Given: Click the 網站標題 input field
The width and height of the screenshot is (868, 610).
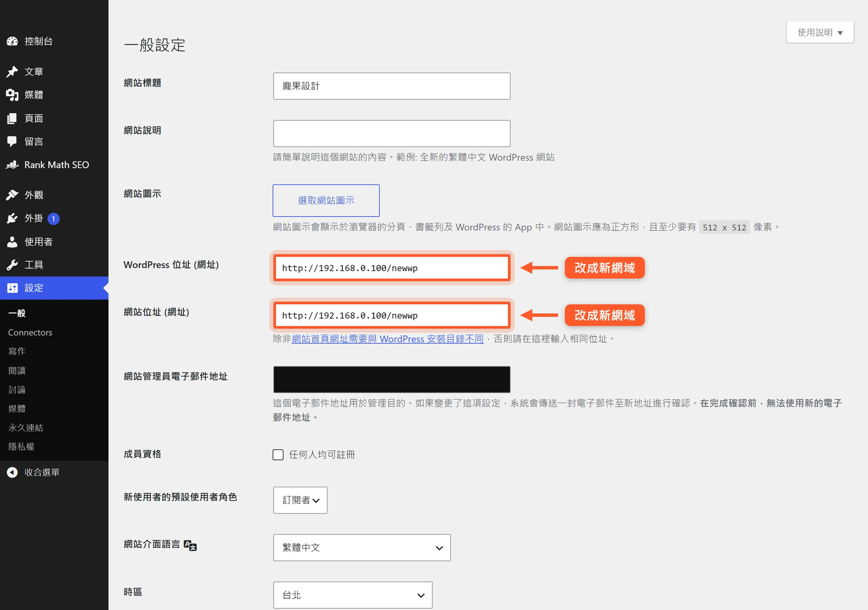Looking at the screenshot, I should tap(392, 86).
